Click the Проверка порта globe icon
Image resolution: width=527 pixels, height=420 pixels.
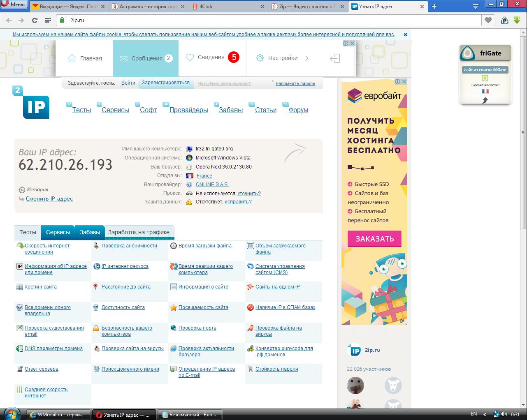[174, 328]
